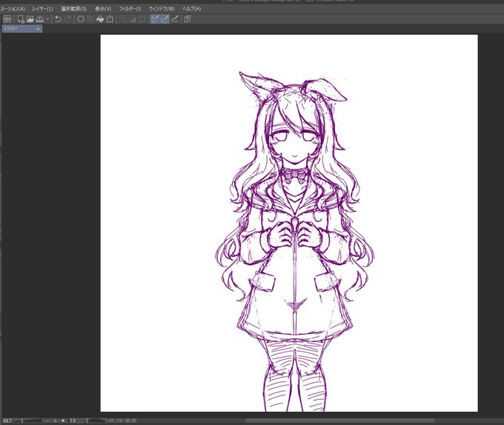504x425 pixels.
Task: Open the 選択範囲(S) menu
Action: click(x=73, y=9)
